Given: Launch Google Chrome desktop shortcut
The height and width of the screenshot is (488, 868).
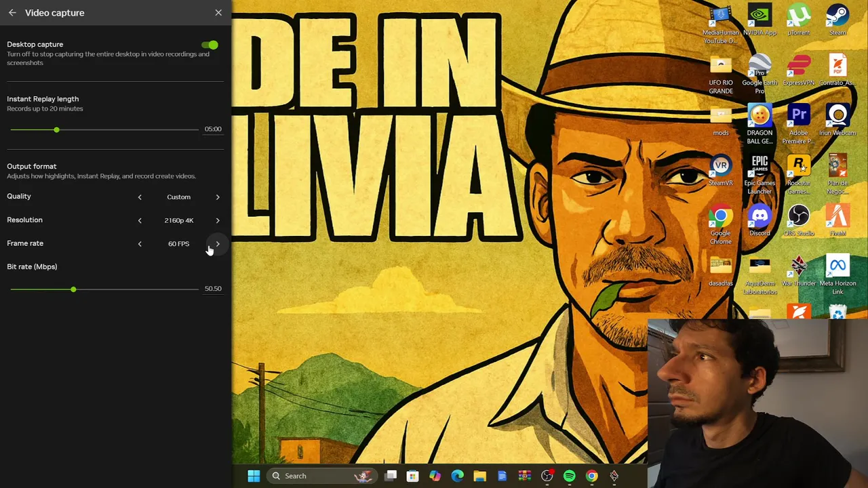Looking at the screenshot, I should 720,226.
